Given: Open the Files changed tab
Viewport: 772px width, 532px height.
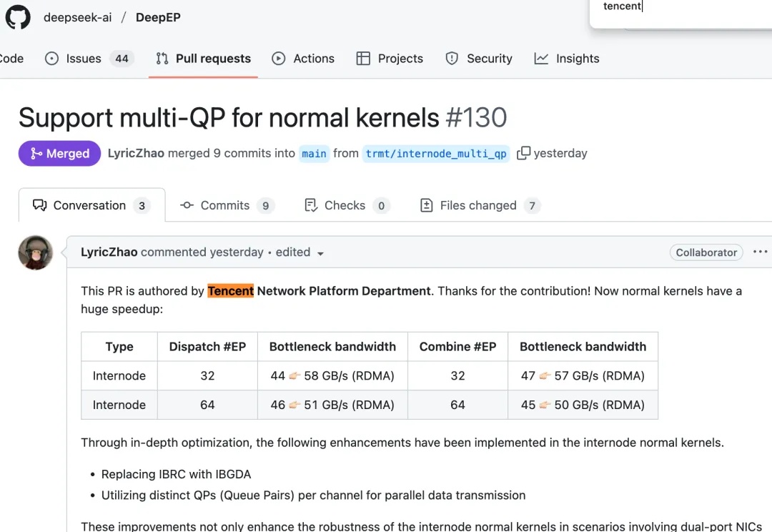Looking at the screenshot, I should (480, 205).
